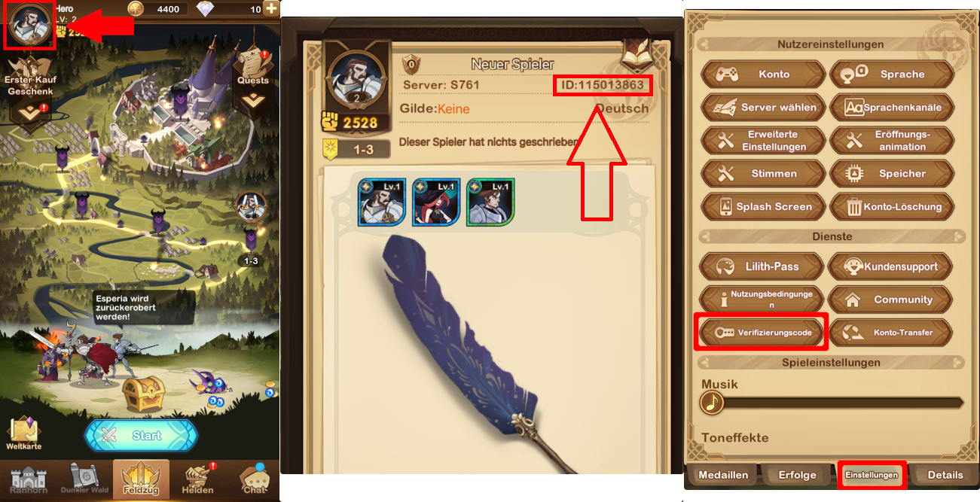The height and width of the screenshot is (502, 980).
Task: Click the Start battle button
Action: pos(142,435)
